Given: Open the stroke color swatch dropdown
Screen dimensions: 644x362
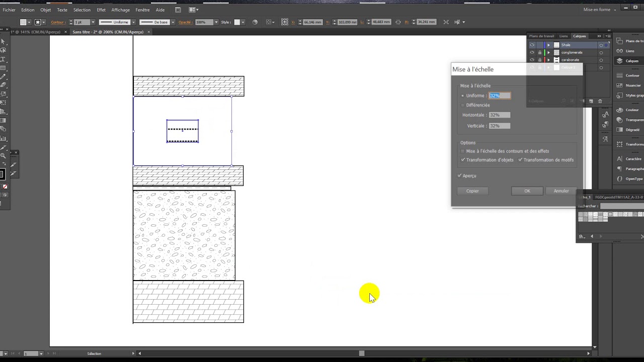Looking at the screenshot, I should [x=44, y=22].
